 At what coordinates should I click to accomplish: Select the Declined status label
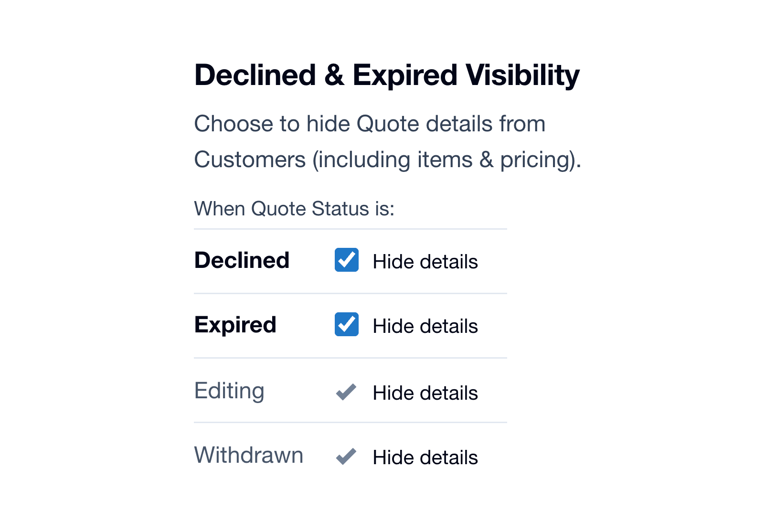click(x=242, y=260)
